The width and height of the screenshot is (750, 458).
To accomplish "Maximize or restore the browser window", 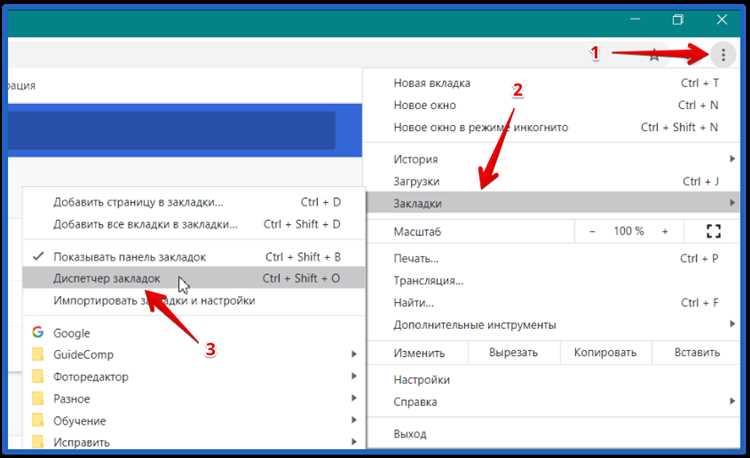I will (x=678, y=20).
